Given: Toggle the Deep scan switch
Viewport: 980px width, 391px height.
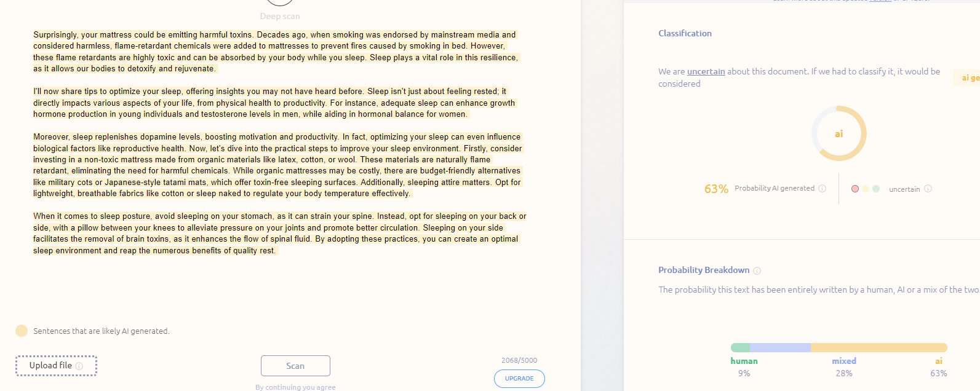Looking at the screenshot, I should pyautogui.click(x=280, y=3).
